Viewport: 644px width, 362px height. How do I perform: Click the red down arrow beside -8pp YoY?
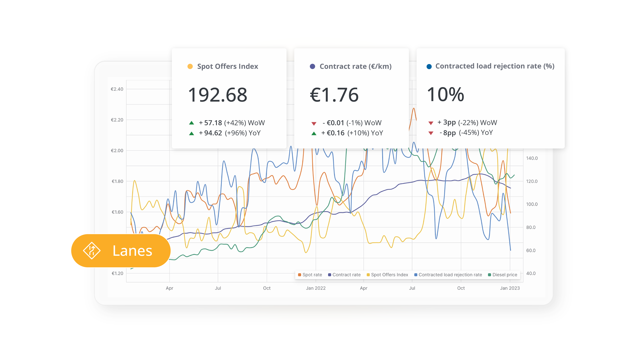(x=431, y=133)
